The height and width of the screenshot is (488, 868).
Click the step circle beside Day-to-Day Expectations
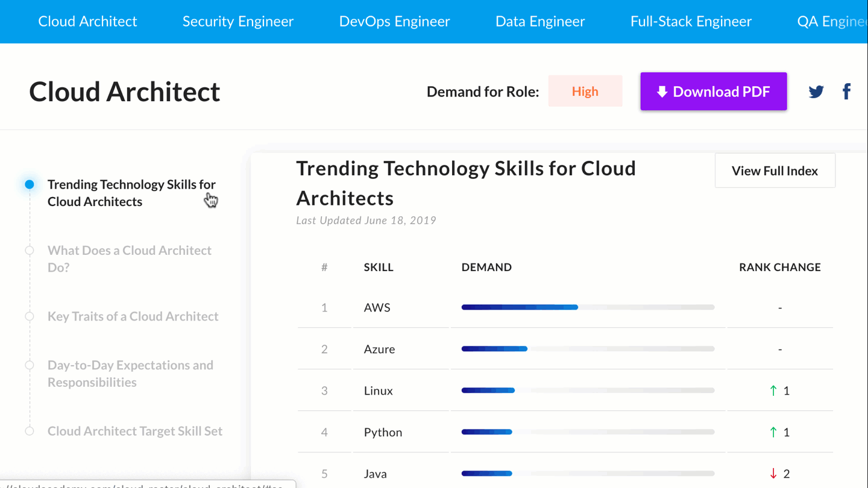pyautogui.click(x=30, y=365)
